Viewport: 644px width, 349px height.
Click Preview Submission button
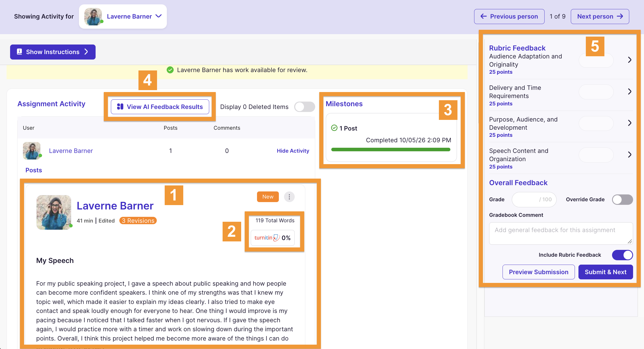point(538,272)
